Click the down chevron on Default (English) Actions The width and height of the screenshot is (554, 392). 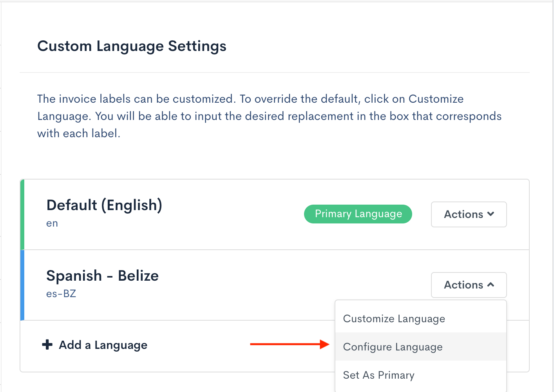tap(491, 214)
